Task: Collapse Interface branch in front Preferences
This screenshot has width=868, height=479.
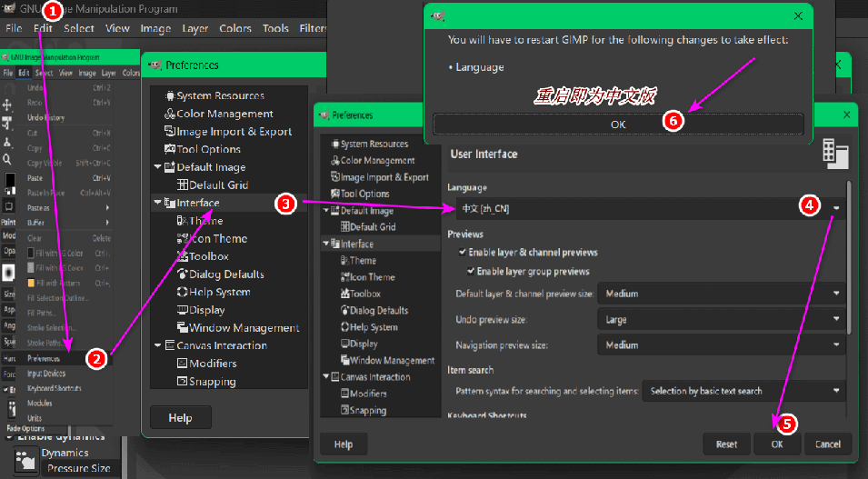Action: click(325, 244)
